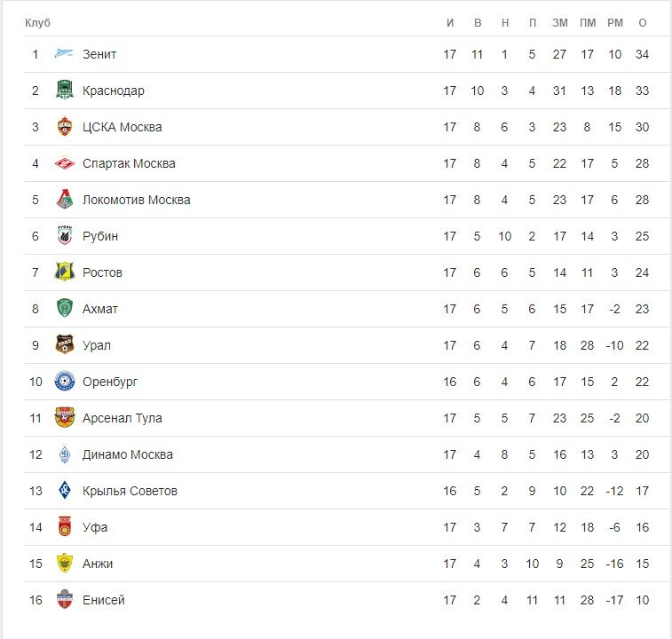Image resolution: width=672 pixels, height=639 pixels.
Task: Click the Урал club logo
Action: click(x=65, y=344)
